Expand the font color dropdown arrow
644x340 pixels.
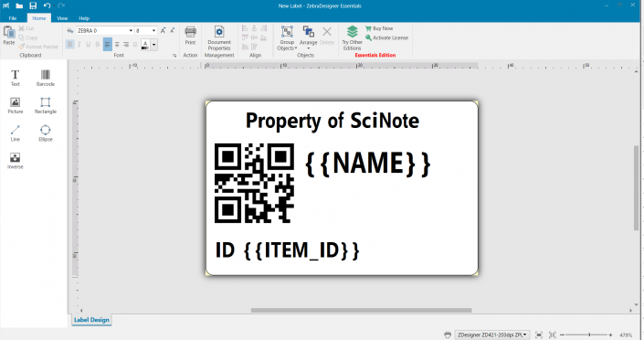[154, 45]
